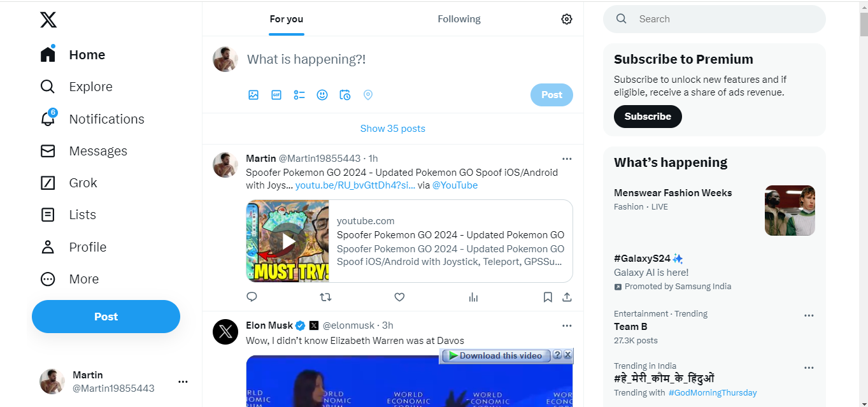Show 35 posts link
Viewport: 868px width, 407px height.
tap(393, 129)
